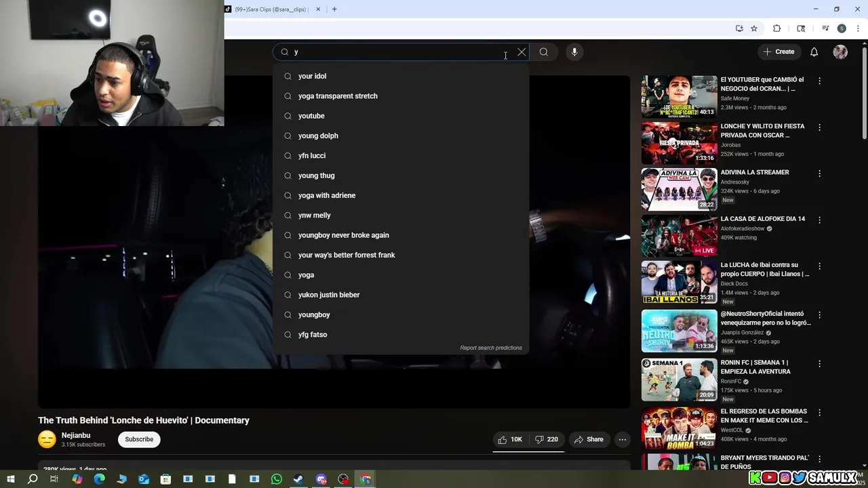Open 'RONIN FC SEMANA 1' title link

755,367
